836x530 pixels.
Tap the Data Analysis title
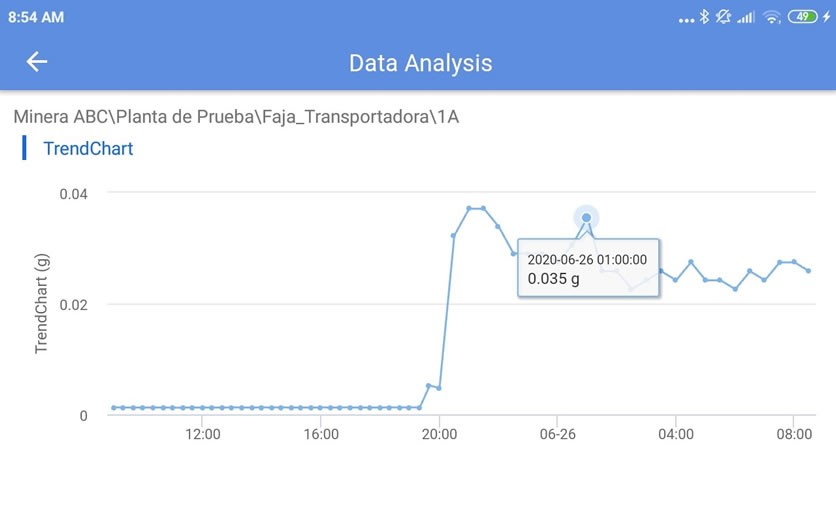click(x=420, y=63)
